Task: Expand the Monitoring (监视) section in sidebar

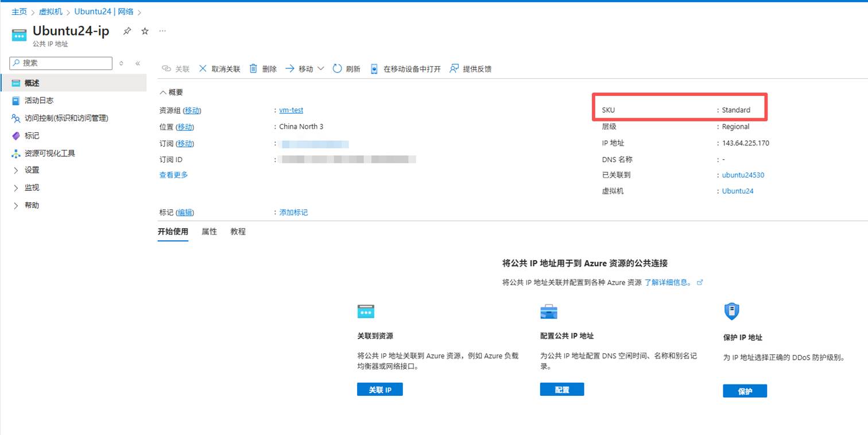Action: (x=16, y=188)
